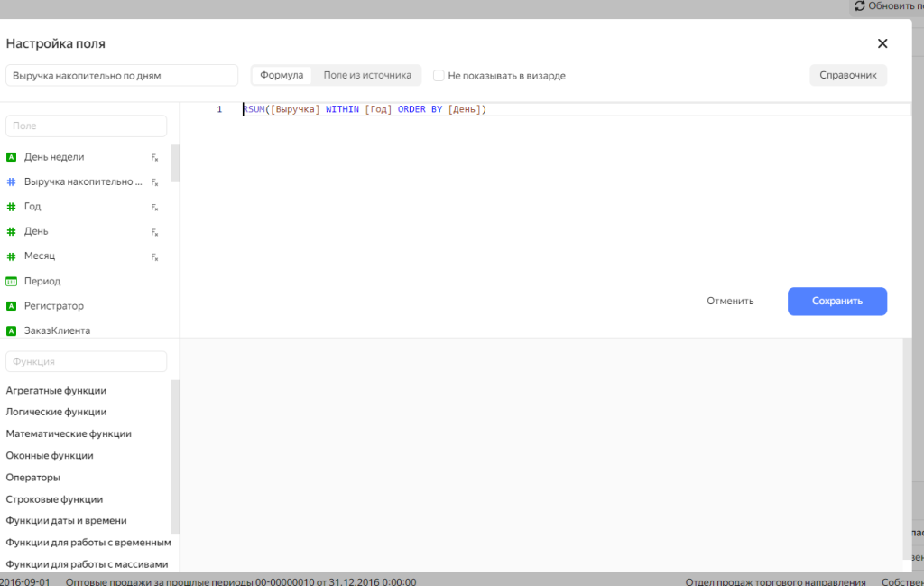Click the Отменить button
Image resolution: width=924 pixels, height=586 pixels.
click(x=730, y=301)
